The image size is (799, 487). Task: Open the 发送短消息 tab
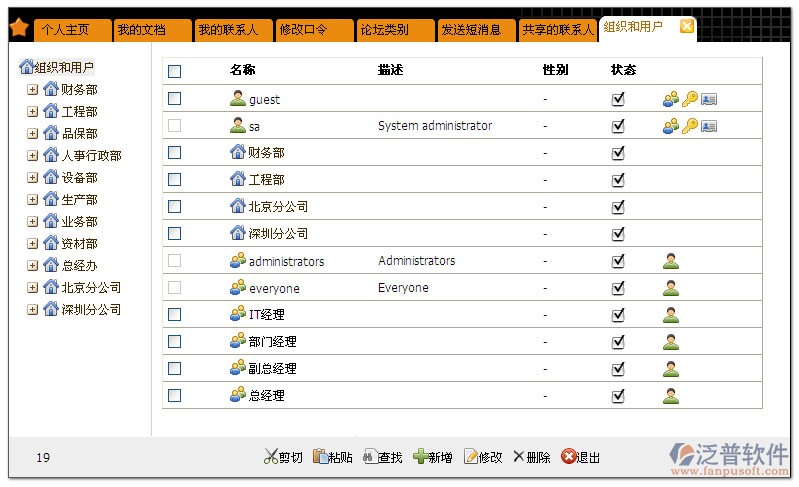tap(474, 30)
